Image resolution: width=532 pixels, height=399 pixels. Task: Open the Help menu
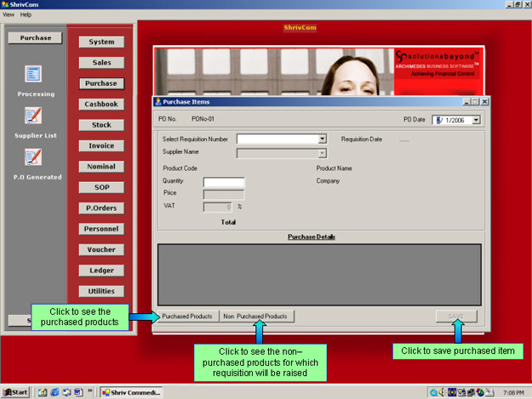tap(26, 14)
